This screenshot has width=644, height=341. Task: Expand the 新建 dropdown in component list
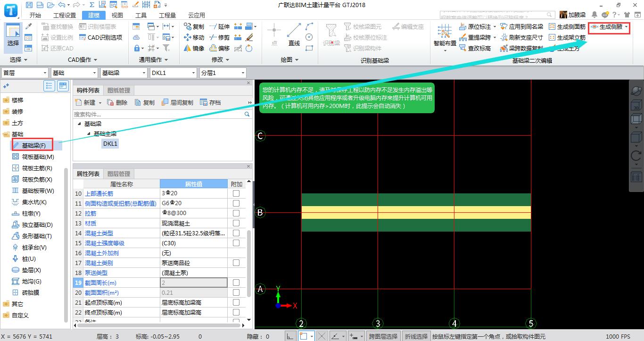[100, 102]
